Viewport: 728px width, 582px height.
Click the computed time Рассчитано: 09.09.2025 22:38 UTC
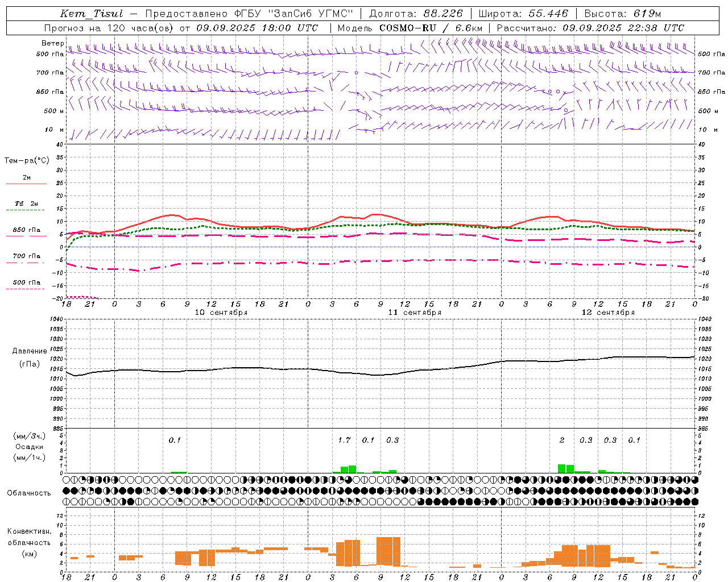[x=590, y=28]
